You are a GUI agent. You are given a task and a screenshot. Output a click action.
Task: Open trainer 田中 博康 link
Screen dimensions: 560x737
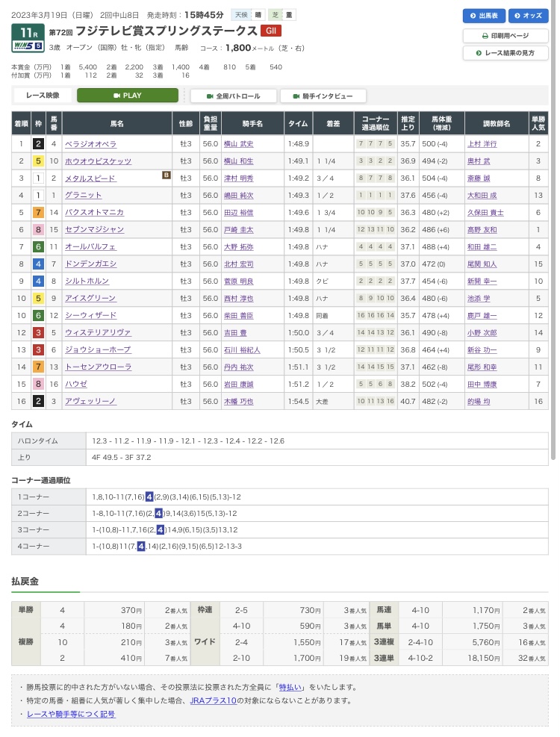point(482,384)
